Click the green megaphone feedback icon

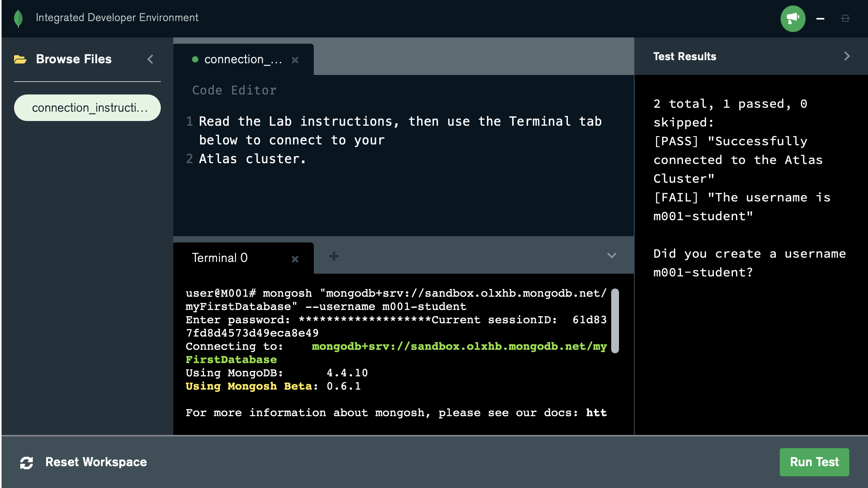[793, 18]
